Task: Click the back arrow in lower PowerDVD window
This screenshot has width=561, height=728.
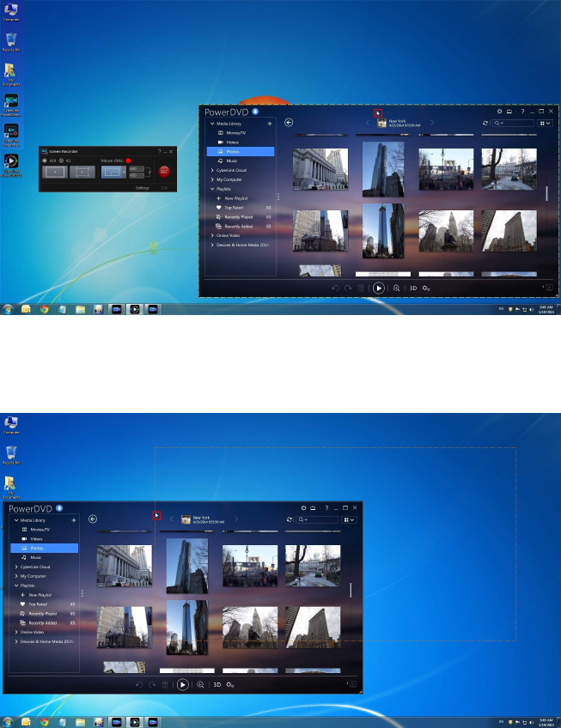Action: [93, 519]
